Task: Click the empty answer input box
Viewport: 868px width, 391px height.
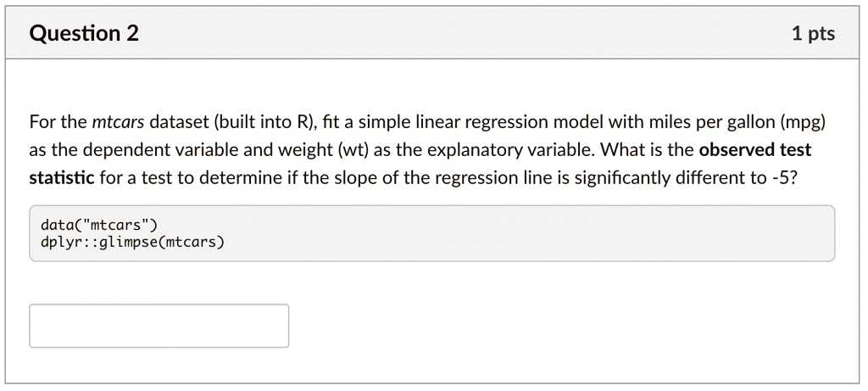Action: [159, 326]
